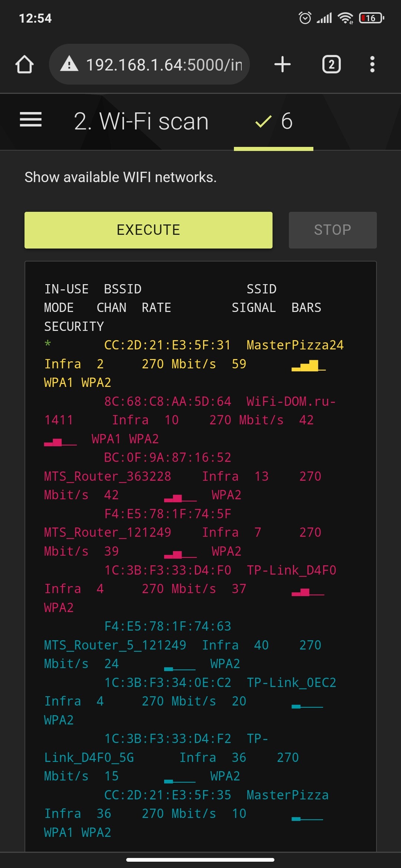Tap the battery indicator in status bar
This screenshot has width=401, height=868.
pos(371,18)
